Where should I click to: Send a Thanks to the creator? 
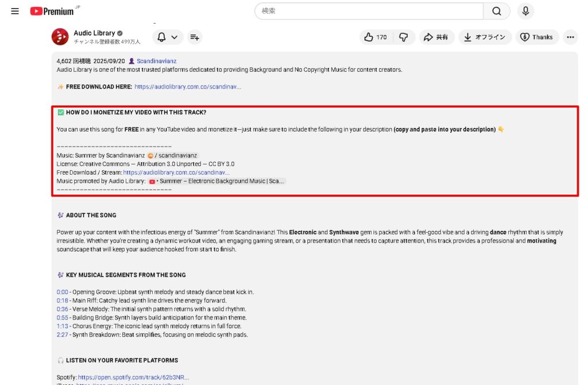(x=536, y=37)
